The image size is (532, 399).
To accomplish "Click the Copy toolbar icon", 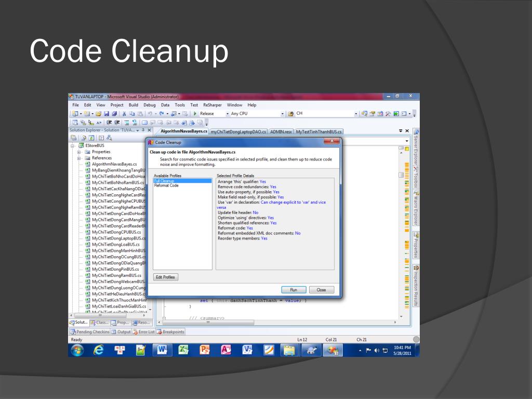I will click(x=132, y=114).
